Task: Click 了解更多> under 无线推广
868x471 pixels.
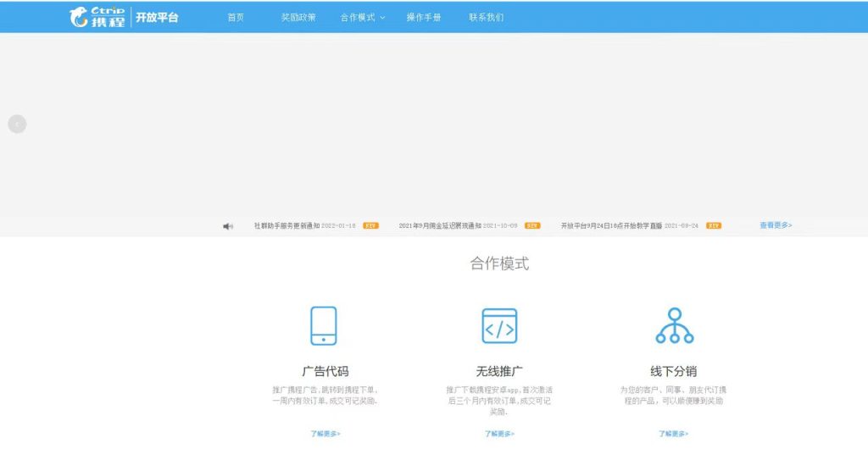Action: tap(500, 434)
